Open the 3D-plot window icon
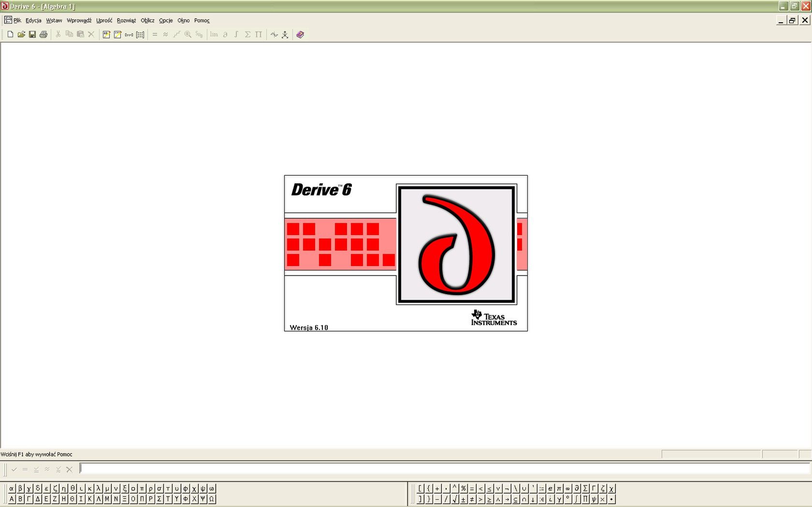 pos(285,34)
